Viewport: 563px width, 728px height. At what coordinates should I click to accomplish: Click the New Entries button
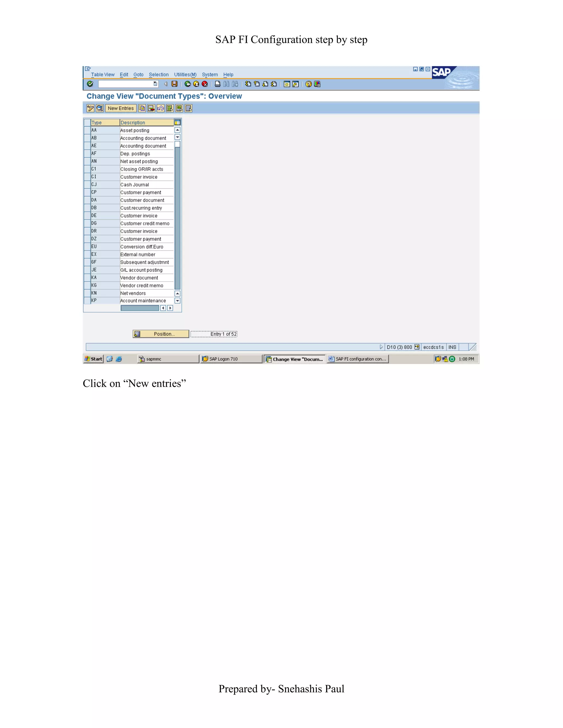tap(121, 108)
